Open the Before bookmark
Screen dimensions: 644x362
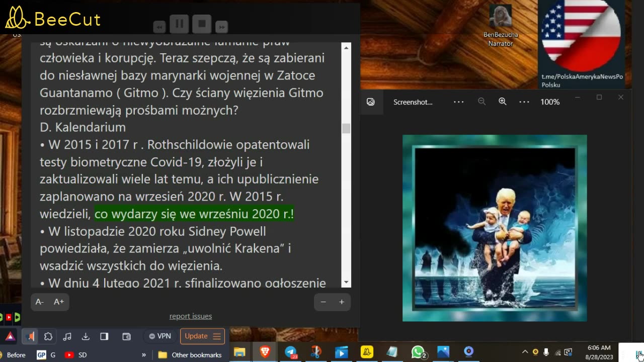coord(13,355)
